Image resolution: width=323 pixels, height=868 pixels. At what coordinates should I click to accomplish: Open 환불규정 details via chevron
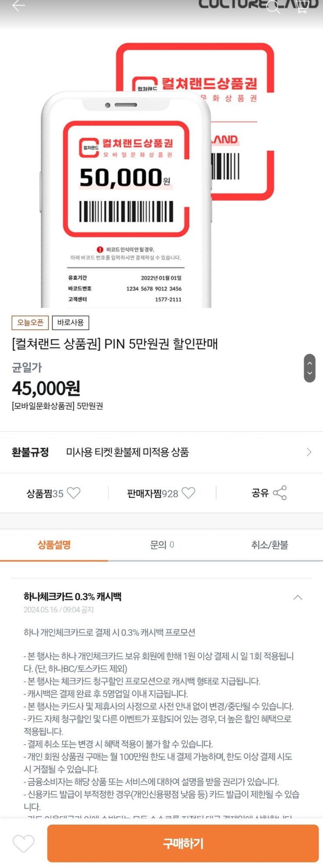[x=309, y=452]
